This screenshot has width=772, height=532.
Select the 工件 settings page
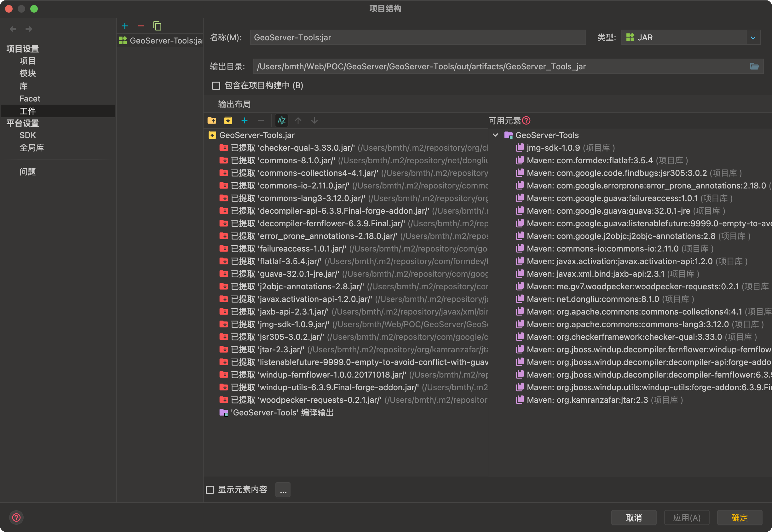click(58, 111)
